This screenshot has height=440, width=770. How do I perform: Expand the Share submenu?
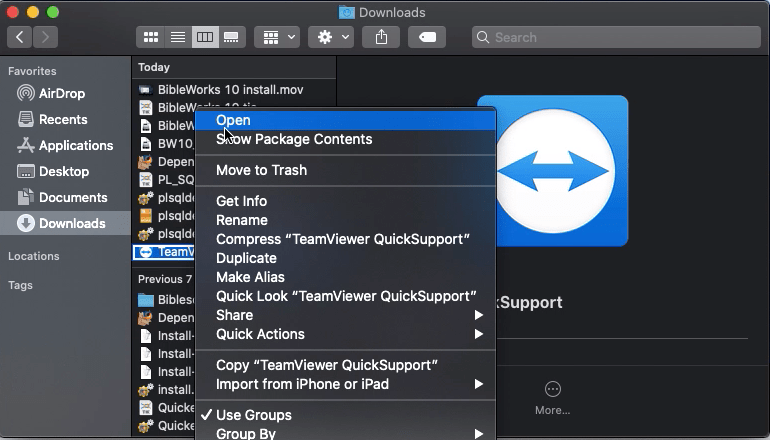point(346,315)
